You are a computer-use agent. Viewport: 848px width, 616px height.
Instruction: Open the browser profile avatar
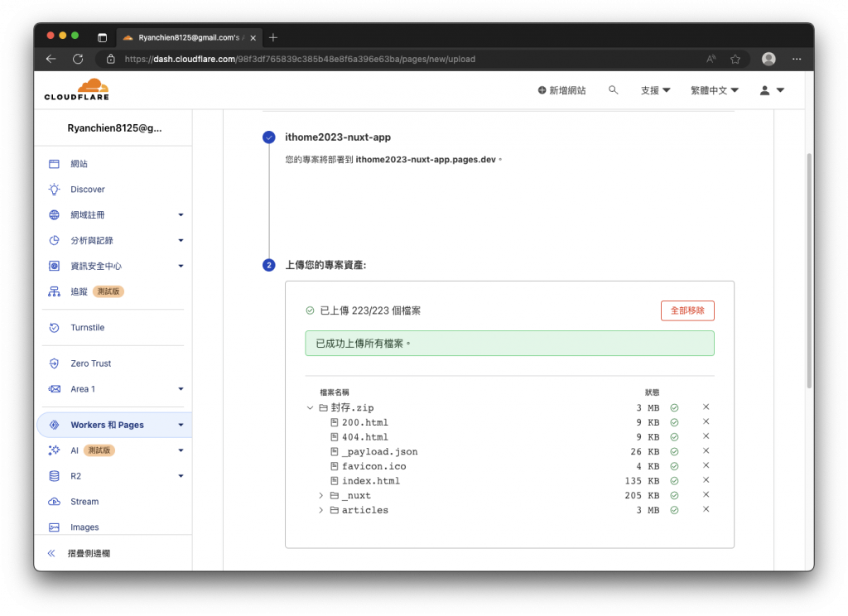click(768, 59)
